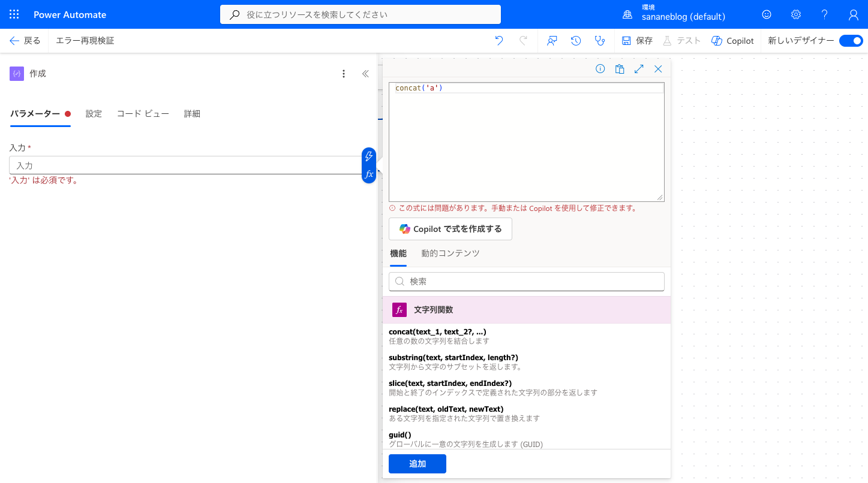Click the 入力 text field
This screenshot has height=483, width=868.
(186, 165)
